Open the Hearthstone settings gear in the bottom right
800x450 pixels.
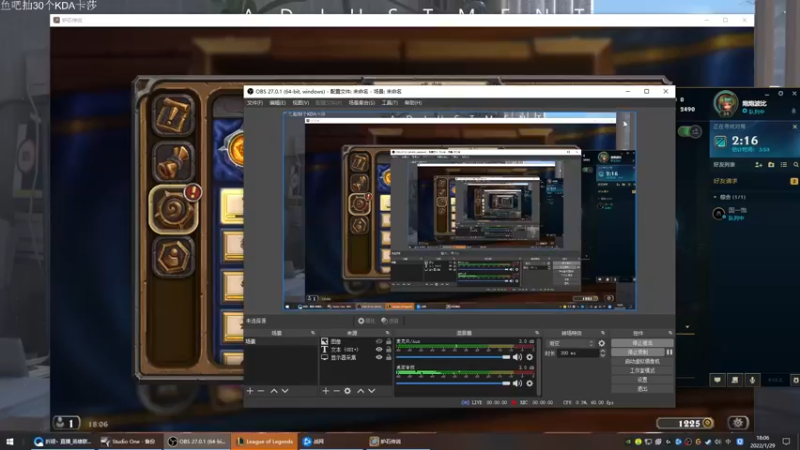pos(738,422)
